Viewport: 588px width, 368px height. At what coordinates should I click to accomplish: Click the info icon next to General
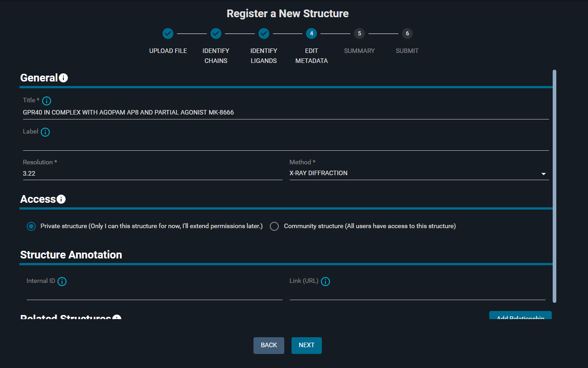point(63,78)
